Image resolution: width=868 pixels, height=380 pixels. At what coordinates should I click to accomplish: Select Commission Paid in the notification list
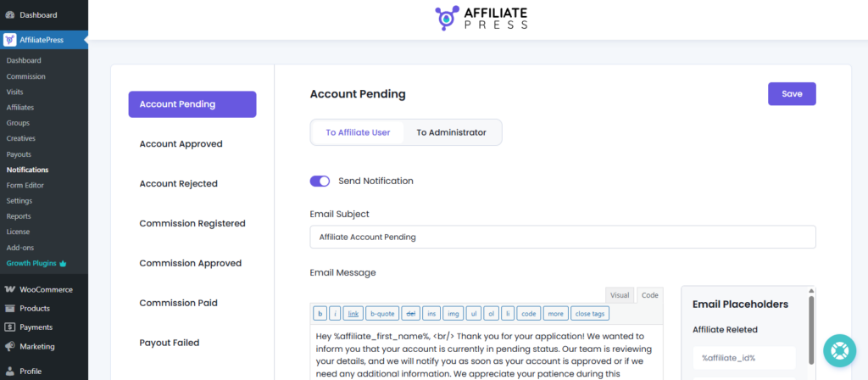coord(178,303)
